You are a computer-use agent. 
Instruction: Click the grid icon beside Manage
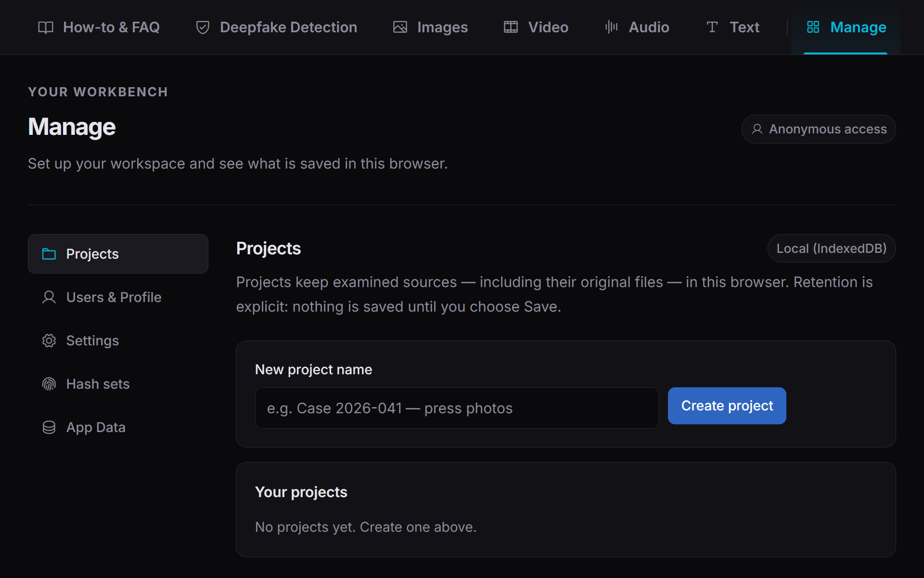813,27
